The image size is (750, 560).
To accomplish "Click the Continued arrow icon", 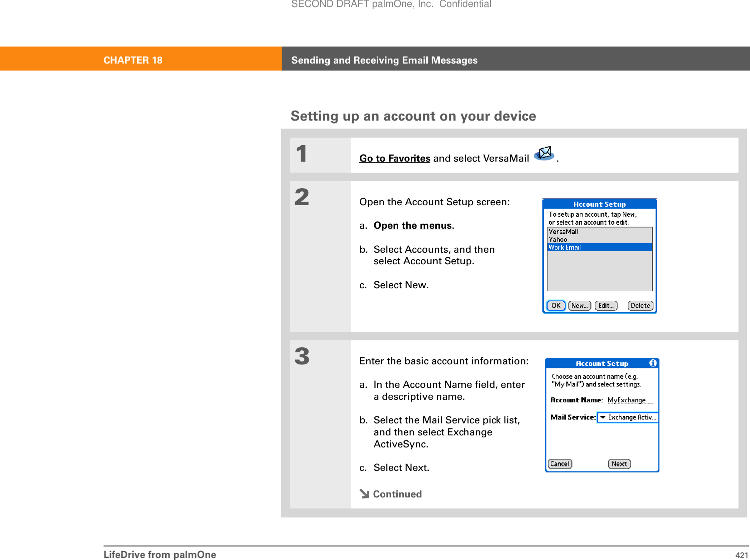I will [364, 494].
